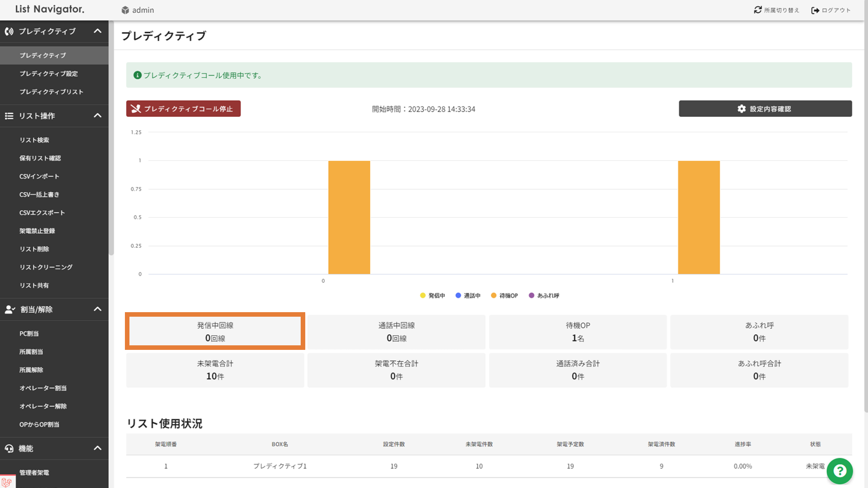The image size is (868, 488).
Task: Open CSVインポート in the sidebar
Action: 40,176
